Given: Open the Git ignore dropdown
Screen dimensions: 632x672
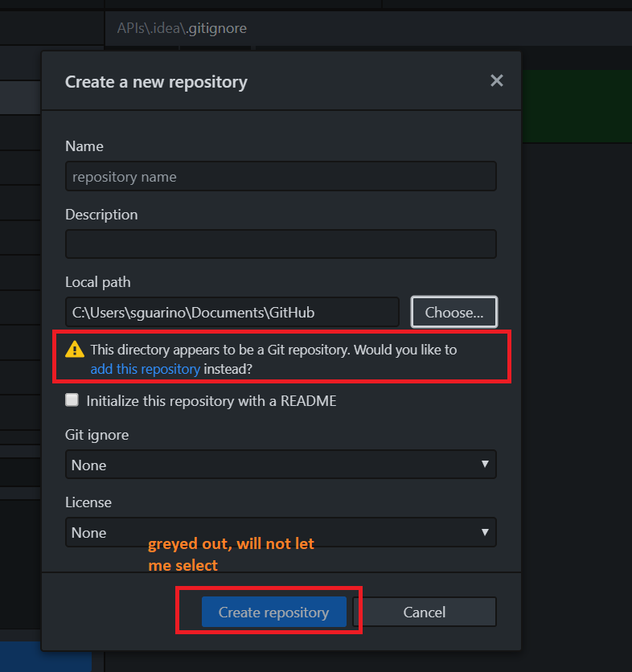Looking at the screenshot, I should tap(281, 465).
